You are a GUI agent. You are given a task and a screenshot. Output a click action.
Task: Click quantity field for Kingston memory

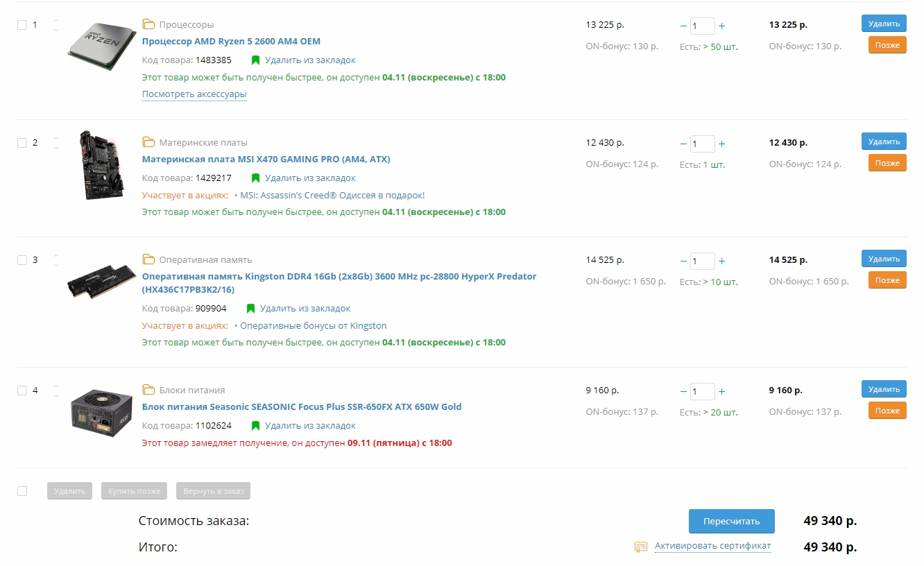click(x=703, y=261)
